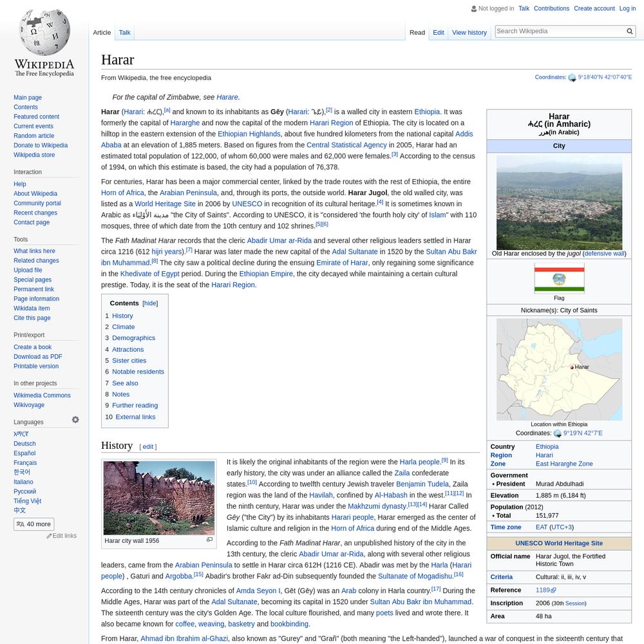This screenshot has width=644, height=644.
Task: Open Ahmad ibn Ibrahim al-Ghazi link
Action: click(184, 639)
